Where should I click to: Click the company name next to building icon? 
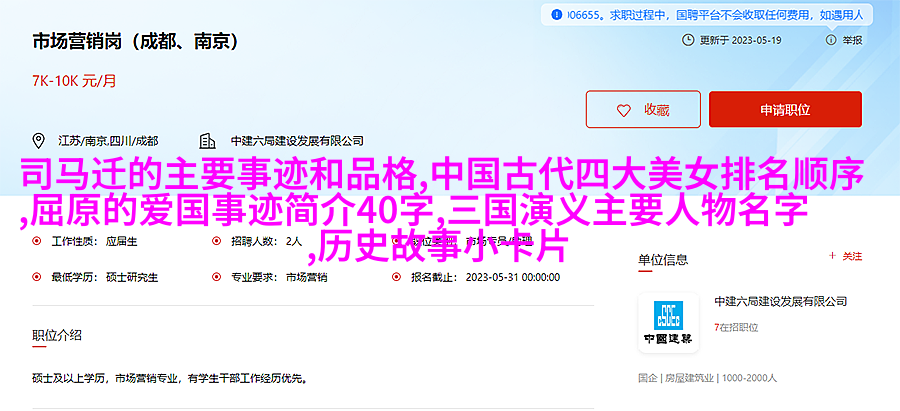point(297,141)
